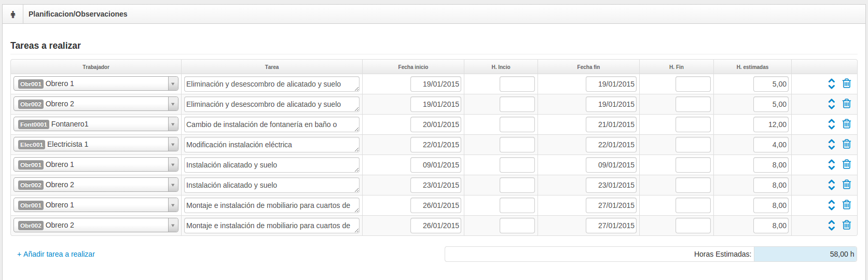The width and height of the screenshot is (868, 280).
Task: Click the H. estimadas field showing 12,00
Action: [771, 124]
